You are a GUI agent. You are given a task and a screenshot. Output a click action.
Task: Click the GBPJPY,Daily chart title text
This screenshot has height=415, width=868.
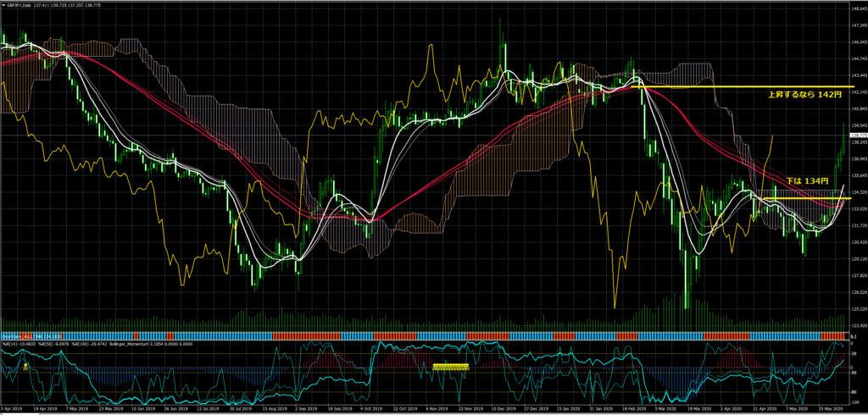pos(21,4)
